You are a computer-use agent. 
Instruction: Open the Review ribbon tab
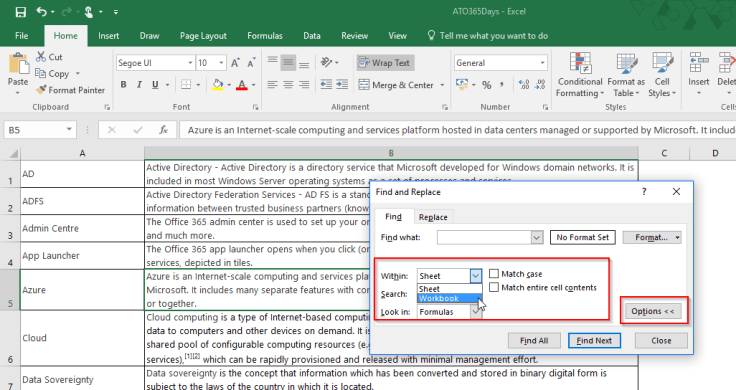pyautogui.click(x=354, y=36)
